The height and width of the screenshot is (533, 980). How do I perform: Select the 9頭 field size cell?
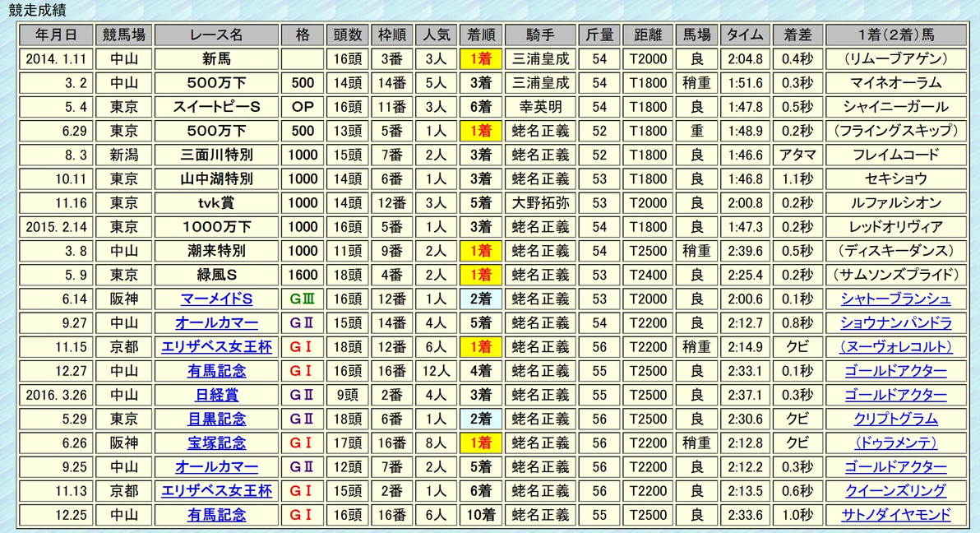coord(347,395)
